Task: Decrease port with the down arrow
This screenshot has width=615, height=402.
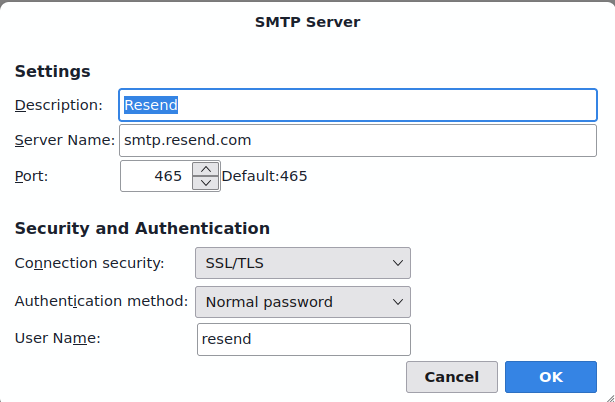Action: tap(206, 183)
